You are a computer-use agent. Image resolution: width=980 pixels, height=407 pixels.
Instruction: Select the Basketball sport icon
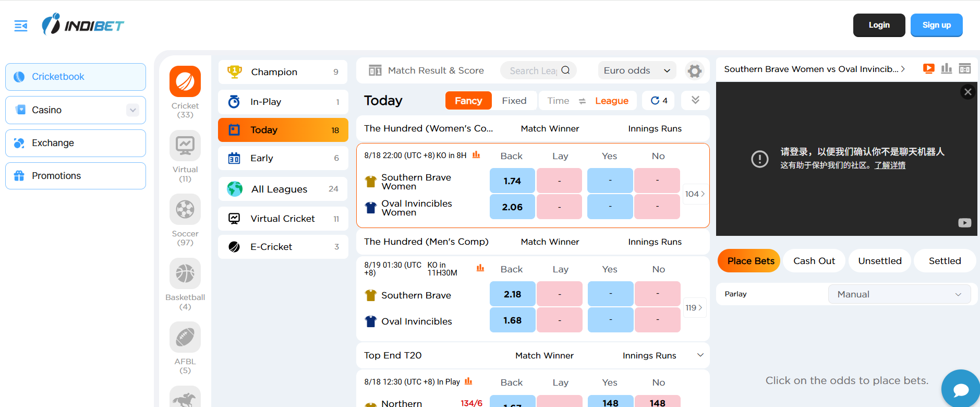[x=185, y=273]
